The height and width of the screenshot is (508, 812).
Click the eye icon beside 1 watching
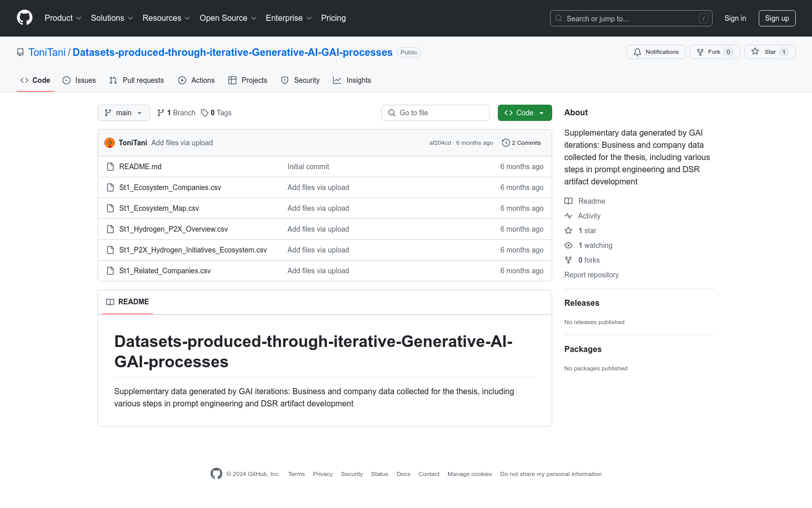tap(568, 245)
